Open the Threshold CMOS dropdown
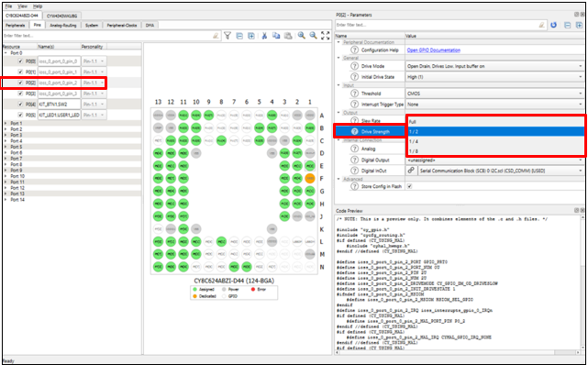This screenshot has width=588, height=365. [494, 94]
